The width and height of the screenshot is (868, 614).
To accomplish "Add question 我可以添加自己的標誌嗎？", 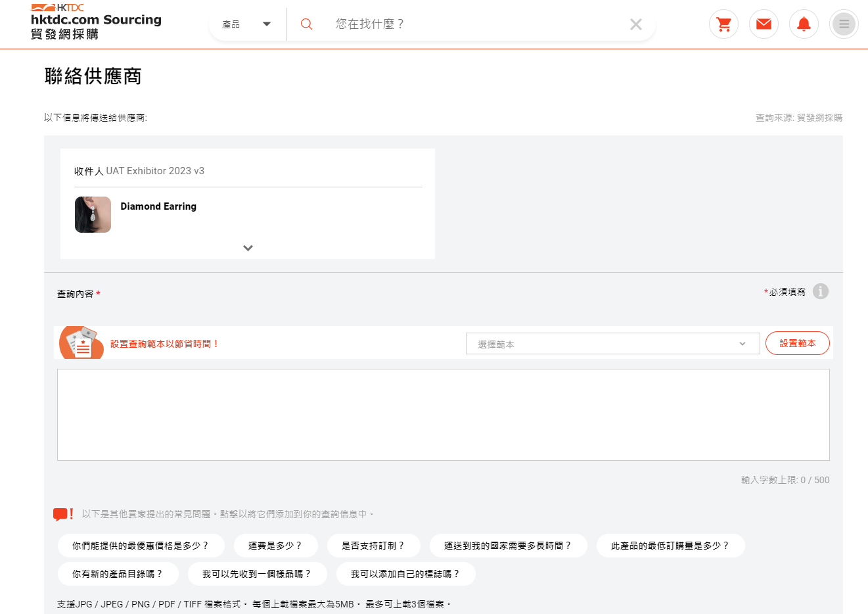I will 405,574.
